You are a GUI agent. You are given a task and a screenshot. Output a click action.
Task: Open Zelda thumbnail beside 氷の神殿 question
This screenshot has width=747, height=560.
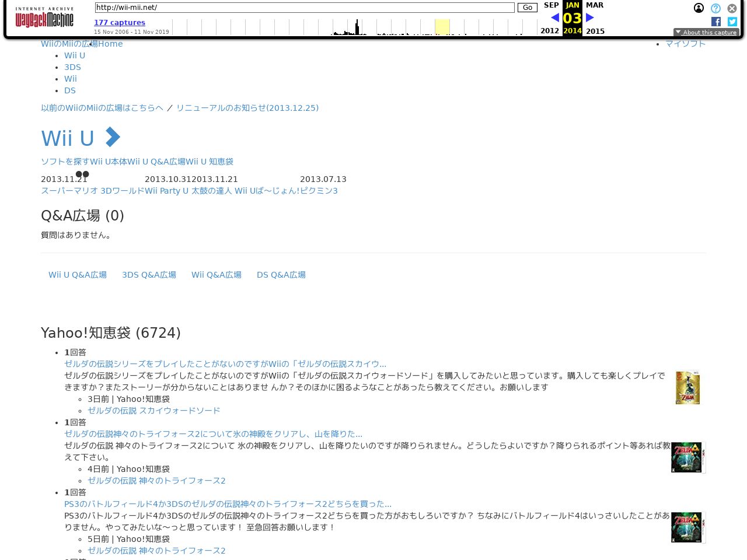coord(689,457)
